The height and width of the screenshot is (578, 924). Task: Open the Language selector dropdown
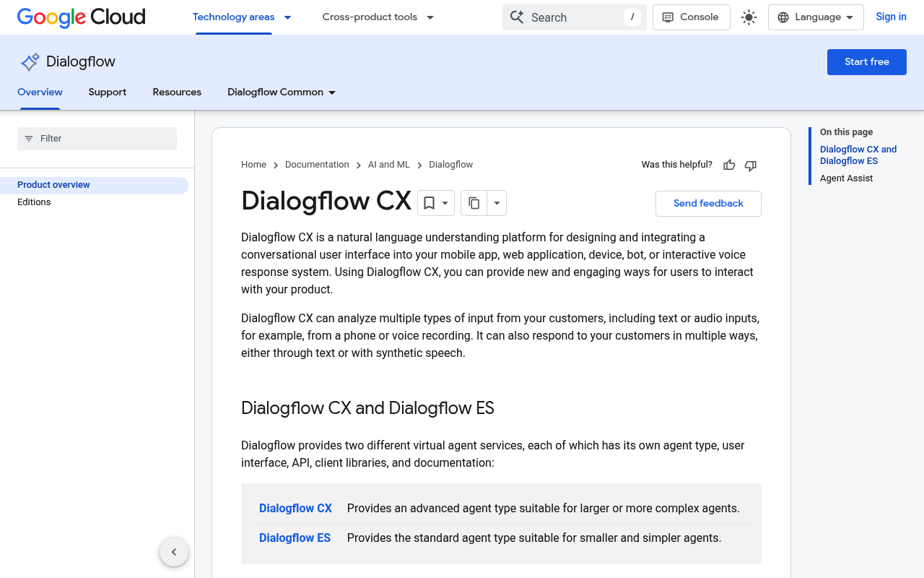[x=816, y=17]
